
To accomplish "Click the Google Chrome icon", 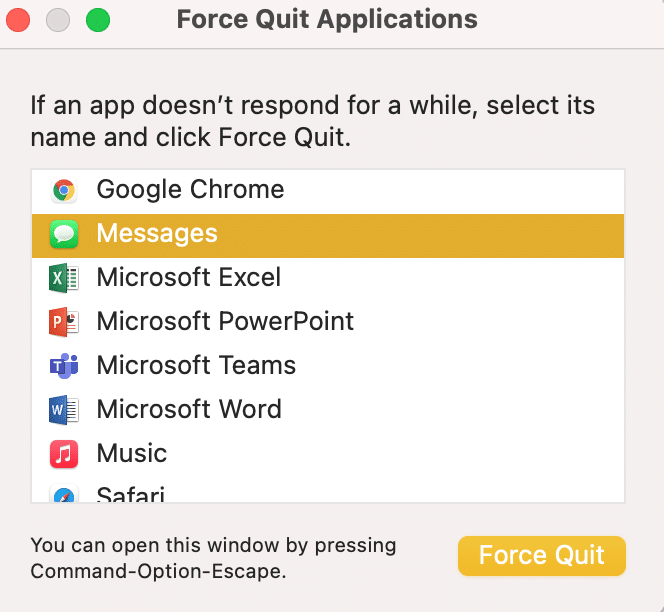I will click(64, 190).
